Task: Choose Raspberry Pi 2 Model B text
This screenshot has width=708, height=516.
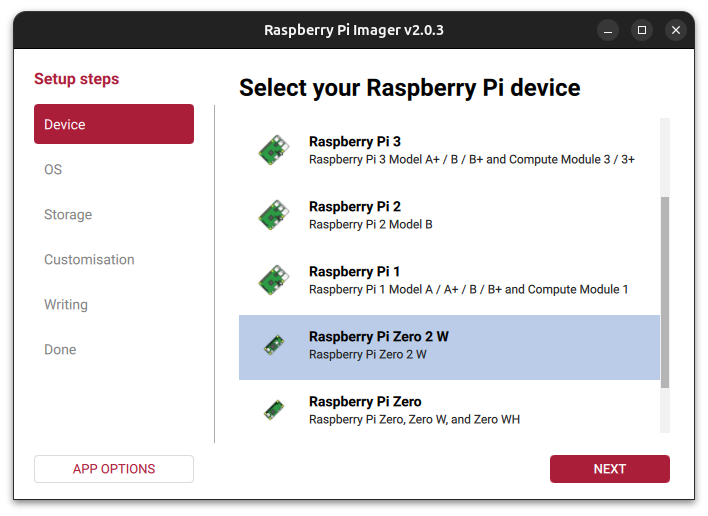Action: pyautogui.click(x=370, y=224)
